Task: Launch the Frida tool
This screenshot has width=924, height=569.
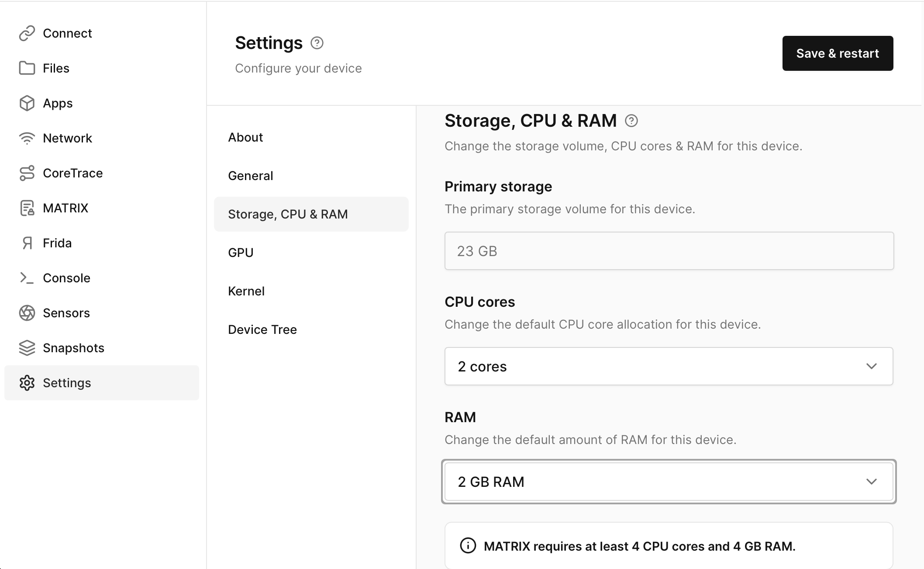Action: click(x=57, y=243)
